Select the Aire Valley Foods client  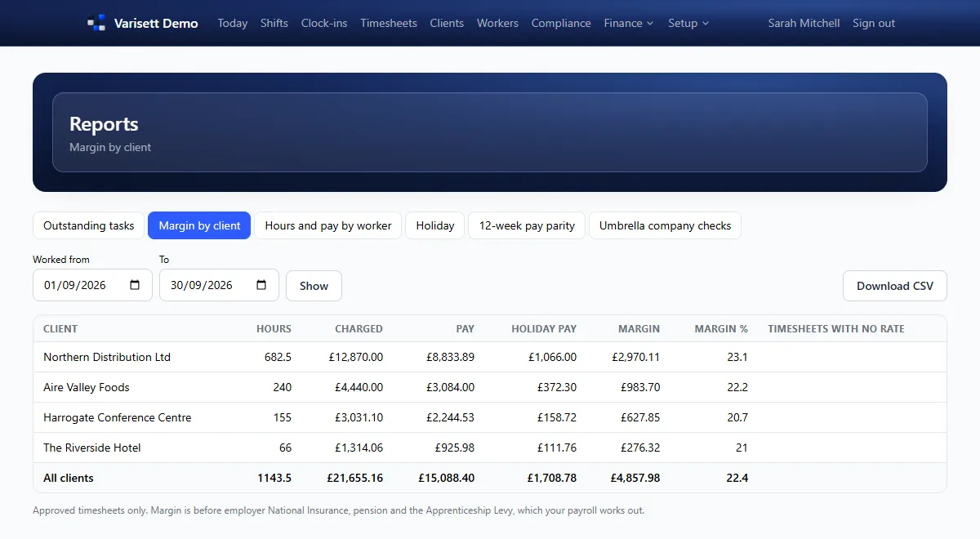coord(87,387)
